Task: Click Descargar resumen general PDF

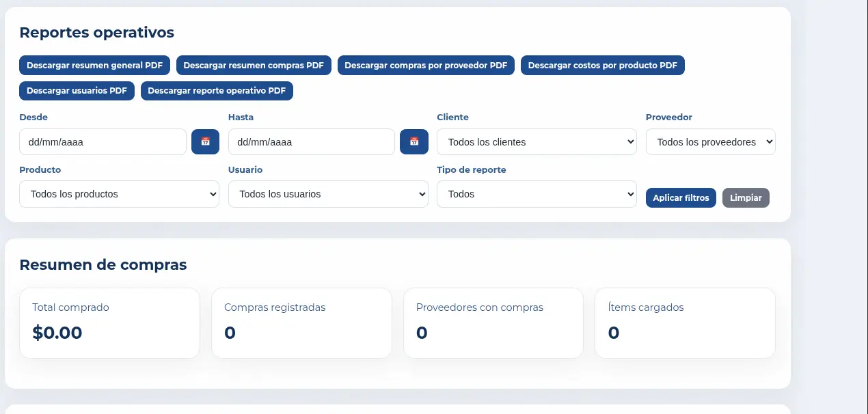Action: 94,66
